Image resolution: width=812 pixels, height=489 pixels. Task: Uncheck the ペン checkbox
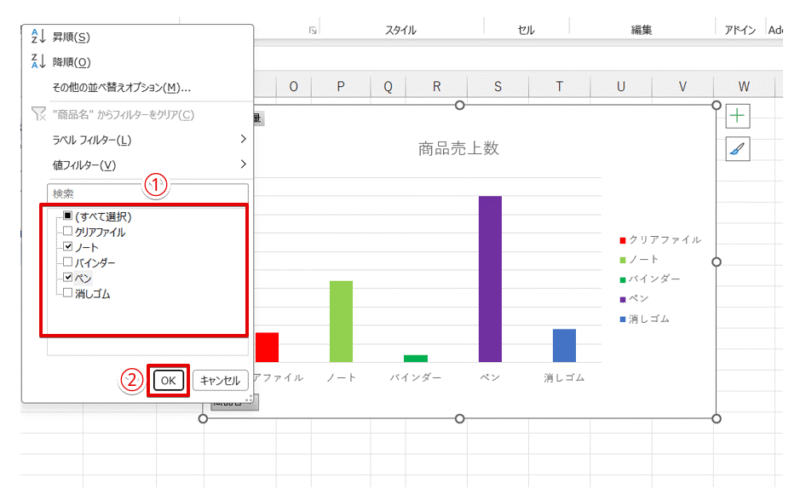tap(68, 277)
